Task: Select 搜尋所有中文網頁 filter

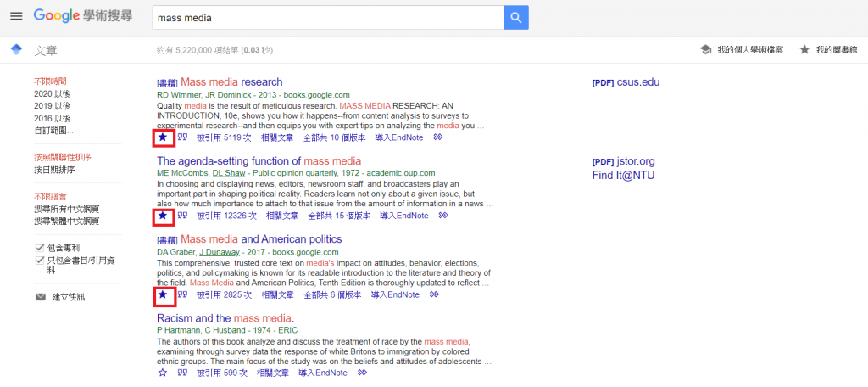Action: coord(66,209)
